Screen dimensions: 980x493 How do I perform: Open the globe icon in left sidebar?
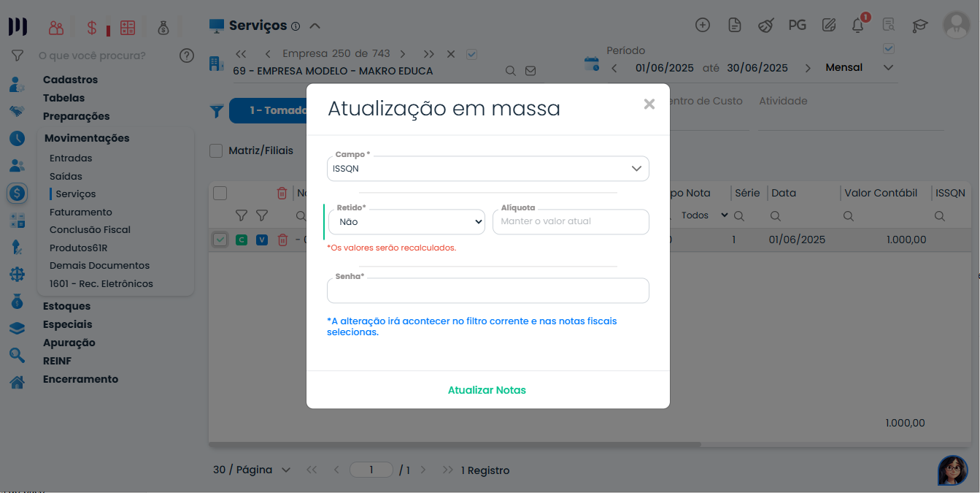click(18, 275)
